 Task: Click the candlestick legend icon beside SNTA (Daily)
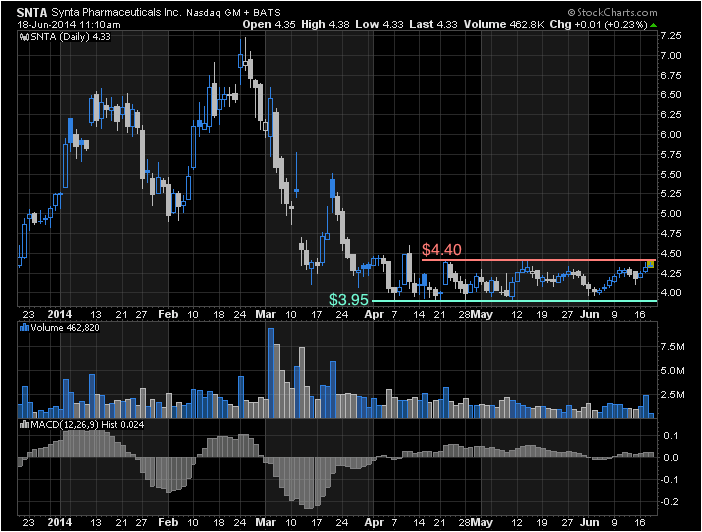[24, 37]
